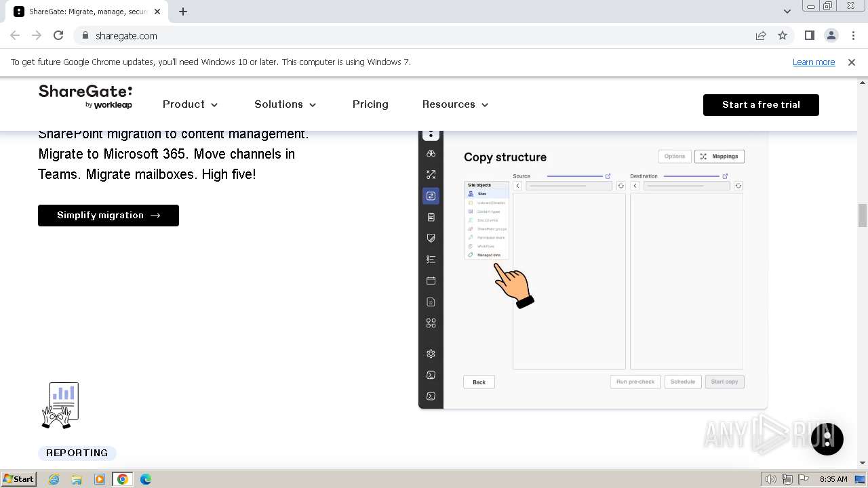This screenshot has height=488, width=868.
Task: Open the Learn more link about Chrome updates
Action: tap(814, 62)
